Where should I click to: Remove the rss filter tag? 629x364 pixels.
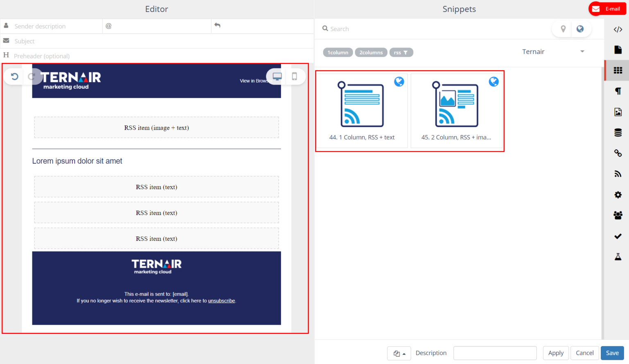pos(401,52)
